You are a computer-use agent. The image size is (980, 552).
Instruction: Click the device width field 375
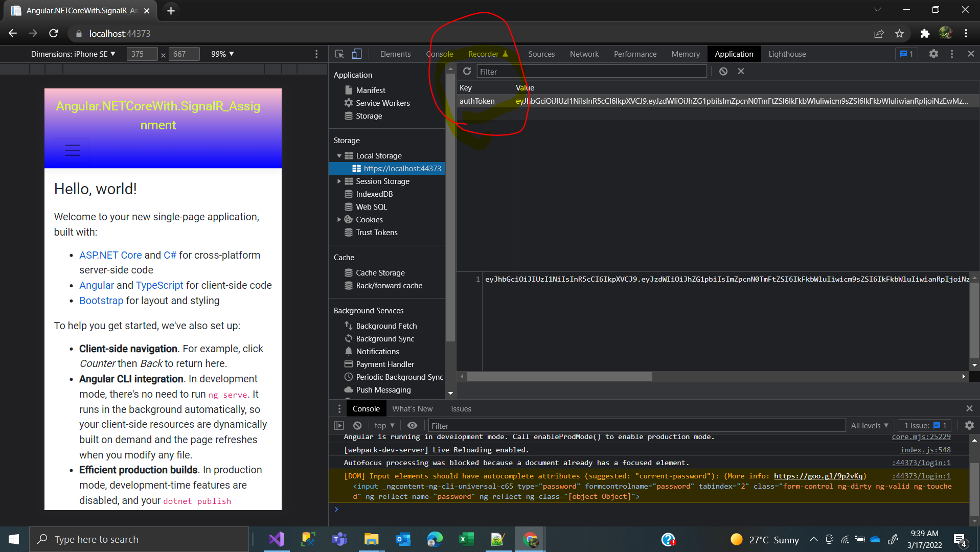click(142, 54)
